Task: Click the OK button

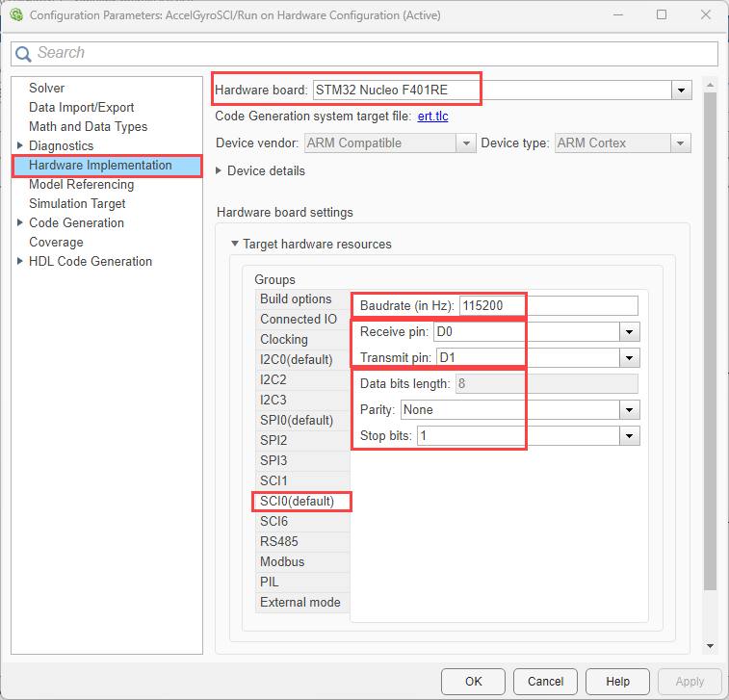Action: (x=473, y=681)
